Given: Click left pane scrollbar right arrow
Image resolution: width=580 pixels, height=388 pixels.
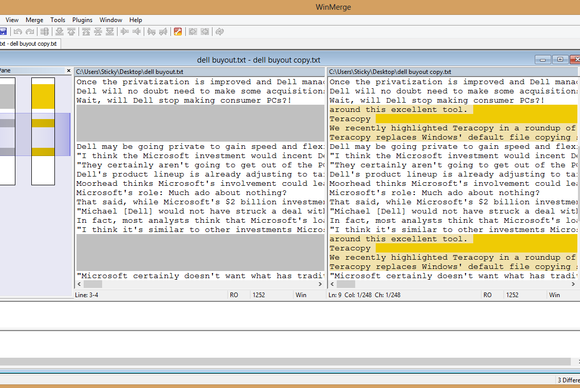Looking at the screenshot, I should coord(320,284).
